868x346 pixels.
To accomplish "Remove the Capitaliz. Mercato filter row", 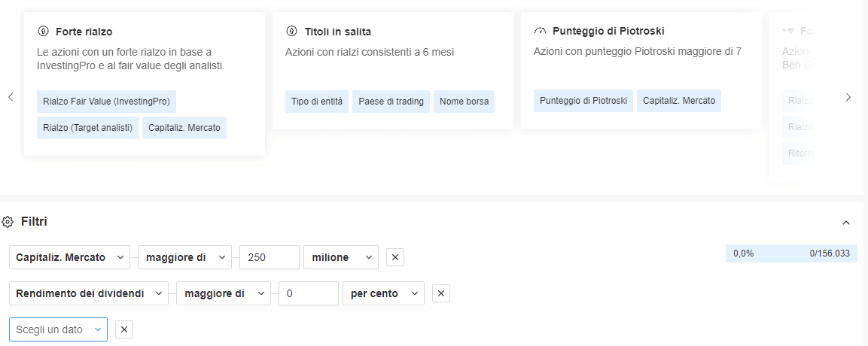I will tap(396, 257).
